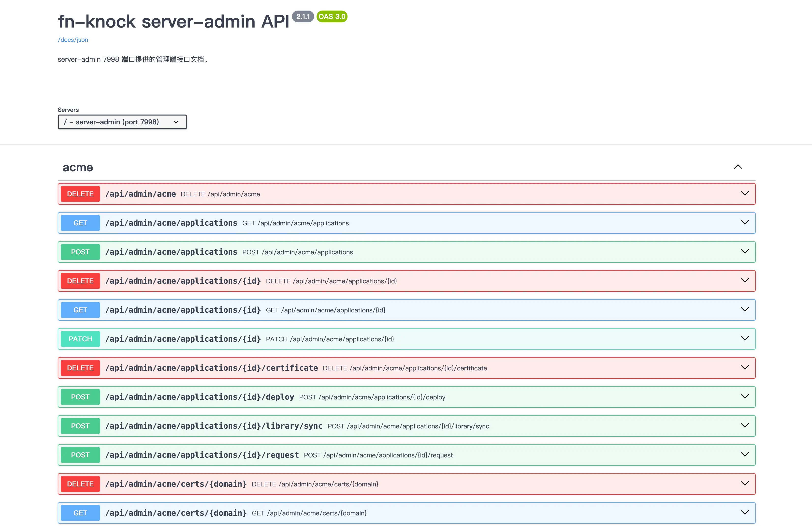Click summary text 'PATCH /api/admin/acme/applications/{id}'
812x526 pixels.
pos(330,339)
